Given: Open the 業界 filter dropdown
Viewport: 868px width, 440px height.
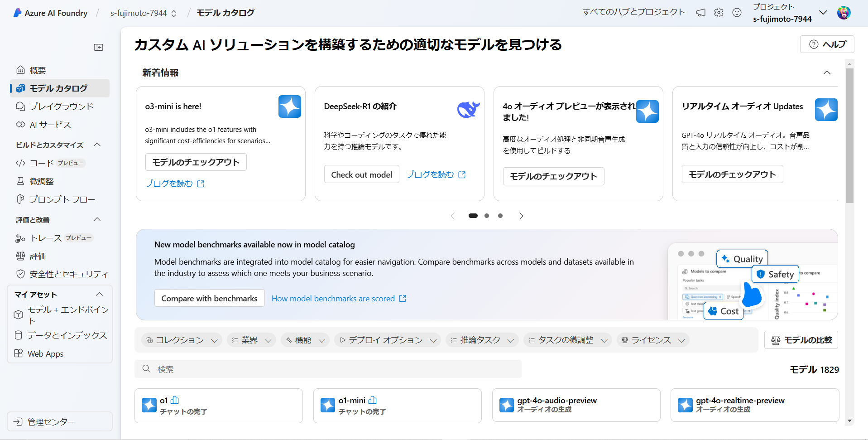Looking at the screenshot, I should coord(251,340).
